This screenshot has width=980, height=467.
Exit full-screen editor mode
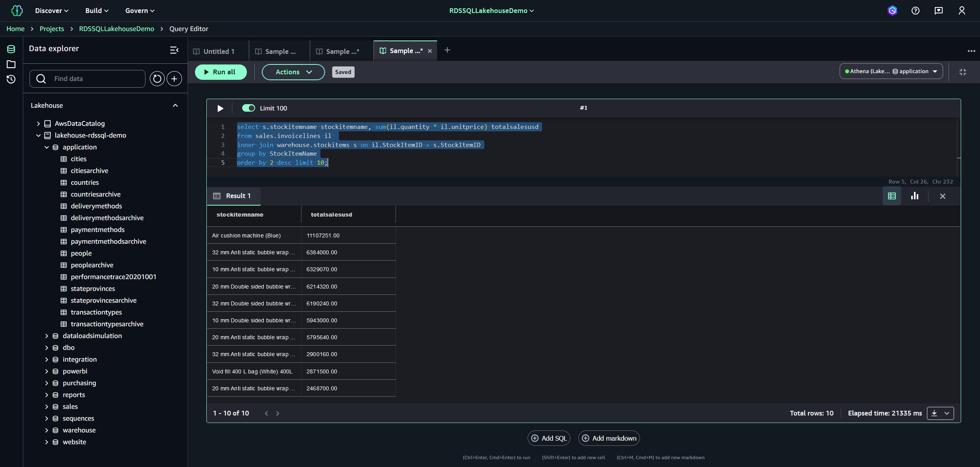[963, 72]
